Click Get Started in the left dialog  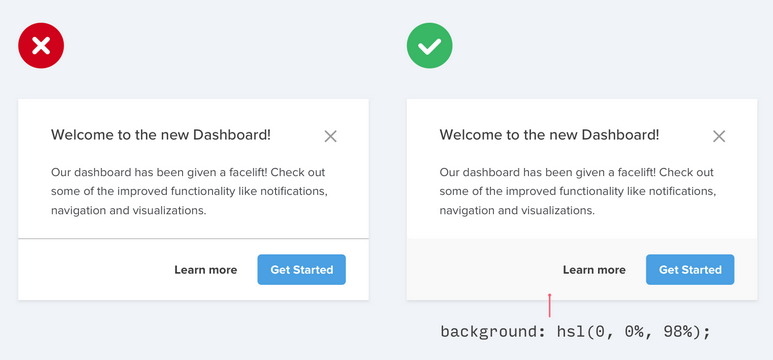coord(302,270)
